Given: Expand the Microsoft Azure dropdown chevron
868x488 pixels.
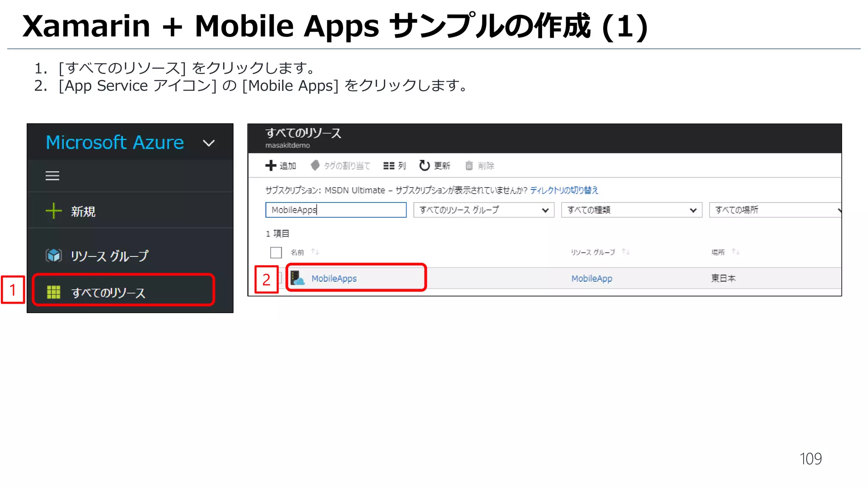Looking at the screenshot, I should pyautogui.click(x=209, y=143).
